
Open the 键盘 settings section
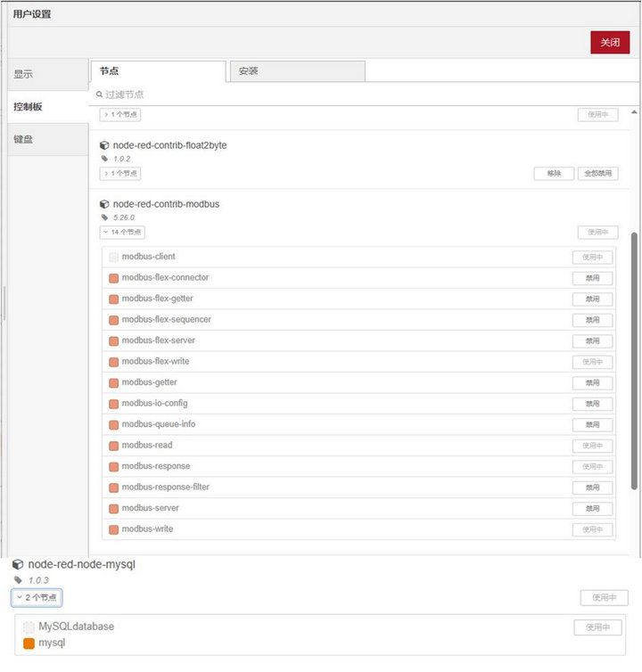pyautogui.click(x=48, y=139)
